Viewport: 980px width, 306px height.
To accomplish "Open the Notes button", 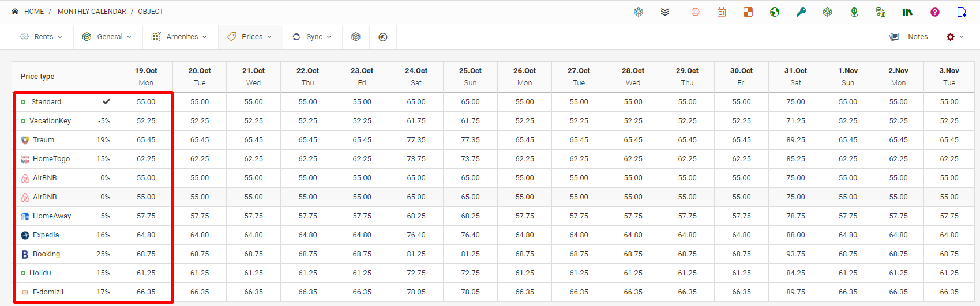I will tap(909, 37).
